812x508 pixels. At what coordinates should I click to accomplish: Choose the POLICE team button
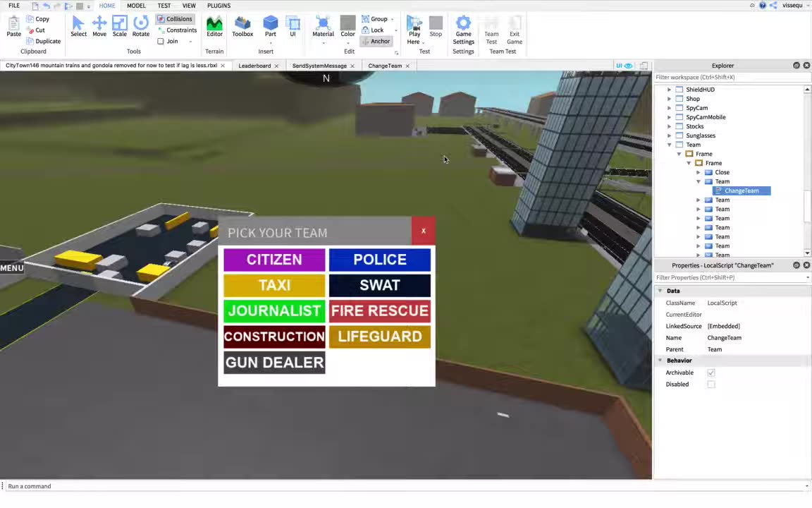[380, 260]
